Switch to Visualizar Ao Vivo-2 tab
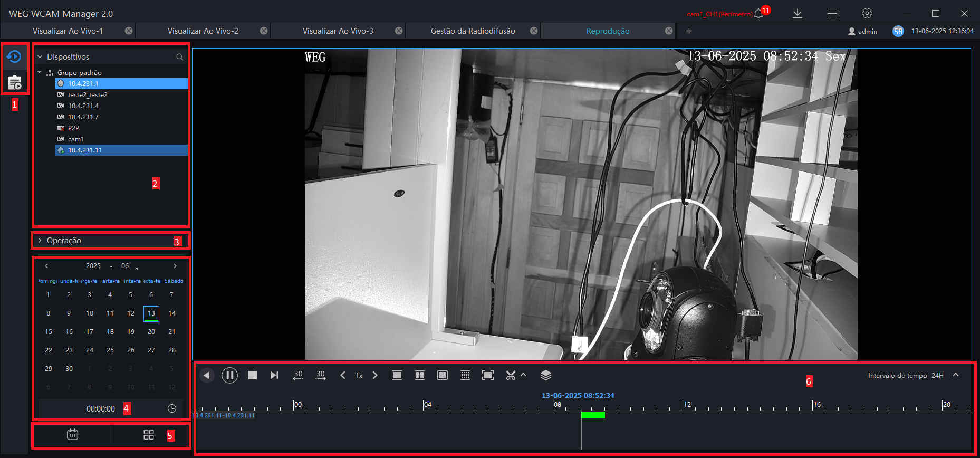The width and height of the screenshot is (980, 458). click(x=203, y=31)
